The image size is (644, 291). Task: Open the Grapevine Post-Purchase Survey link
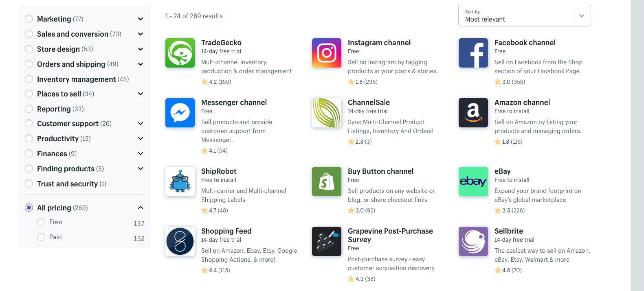coord(390,235)
